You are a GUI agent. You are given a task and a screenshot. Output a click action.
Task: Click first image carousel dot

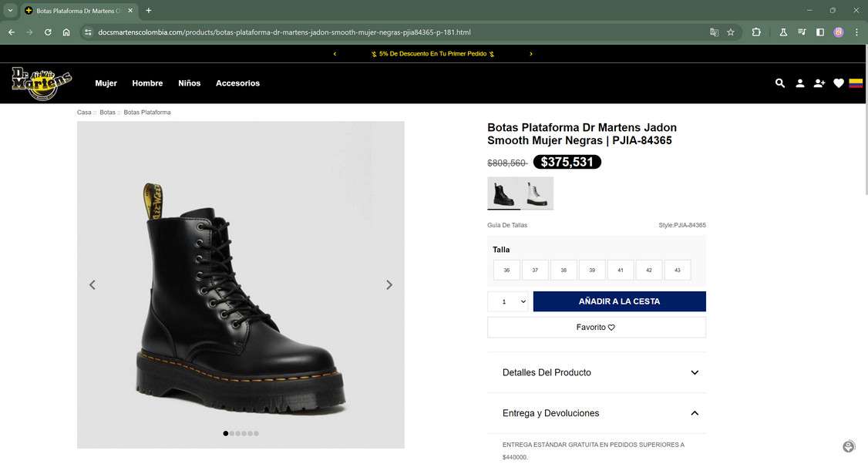coord(225,433)
